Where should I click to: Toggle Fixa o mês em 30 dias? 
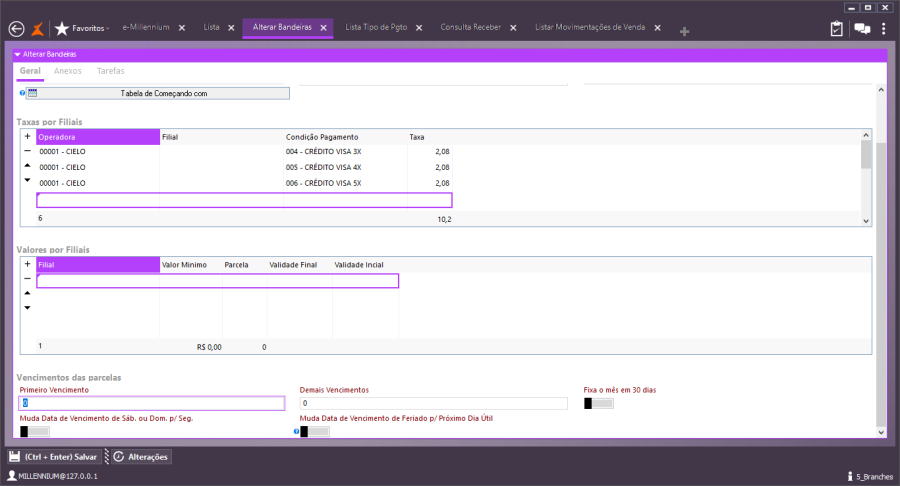click(599, 403)
